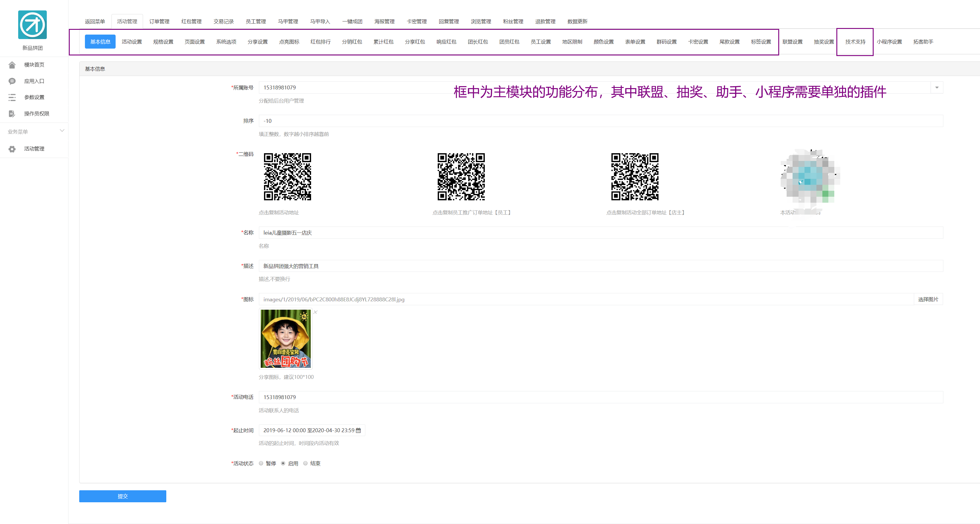The height and width of the screenshot is (524, 980).
Task: Click the home icon beside 模块首页
Action: (12, 65)
